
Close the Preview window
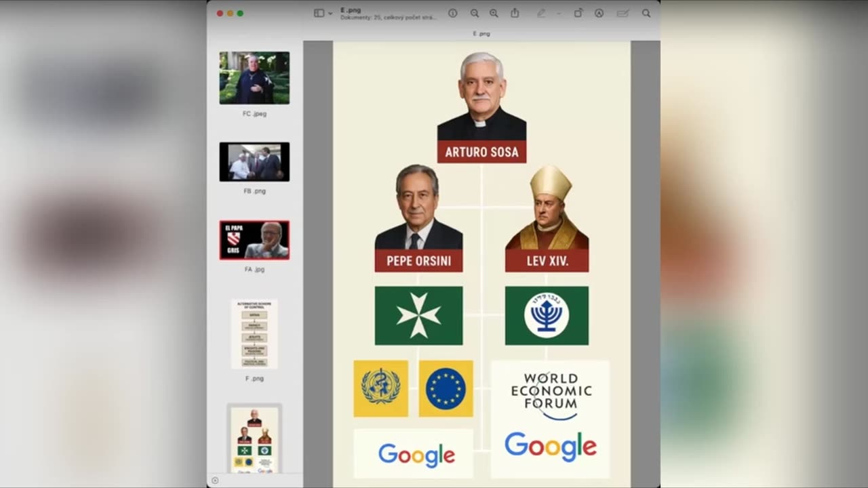pyautogui.click(x=220, y=14)
